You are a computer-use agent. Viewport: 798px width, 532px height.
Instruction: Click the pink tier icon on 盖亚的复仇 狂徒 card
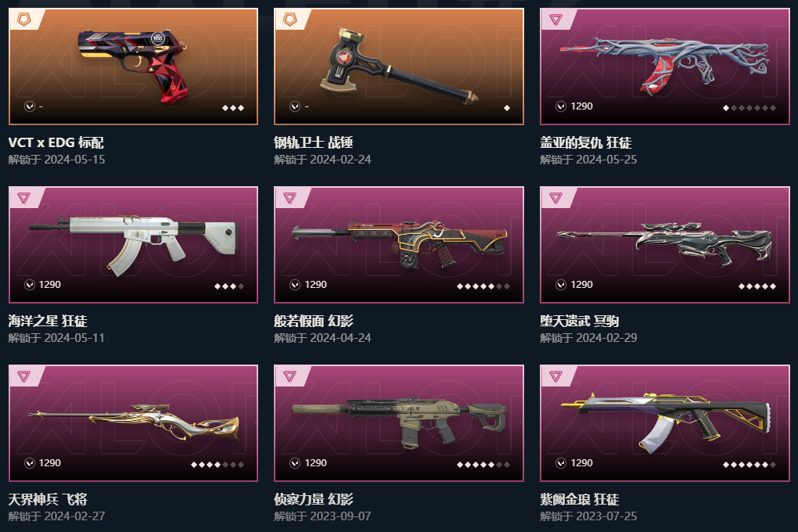tap(555, 20)
